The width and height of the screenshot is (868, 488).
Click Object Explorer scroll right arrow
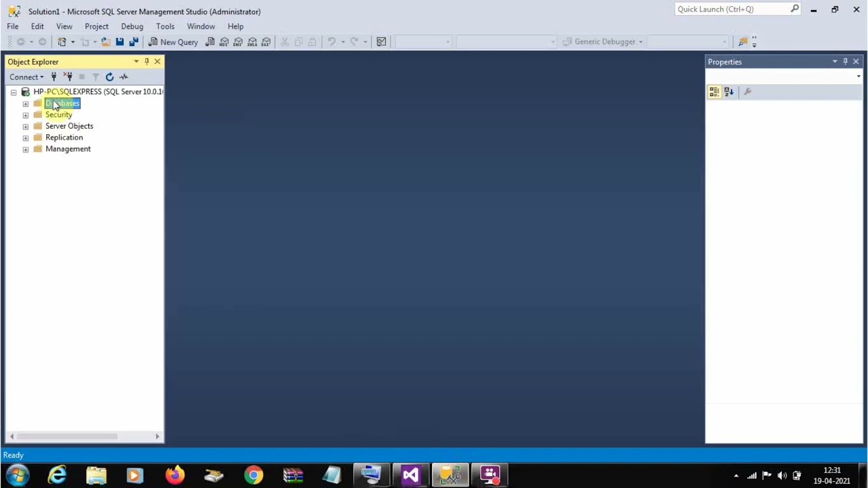click(x=157, y=436)
